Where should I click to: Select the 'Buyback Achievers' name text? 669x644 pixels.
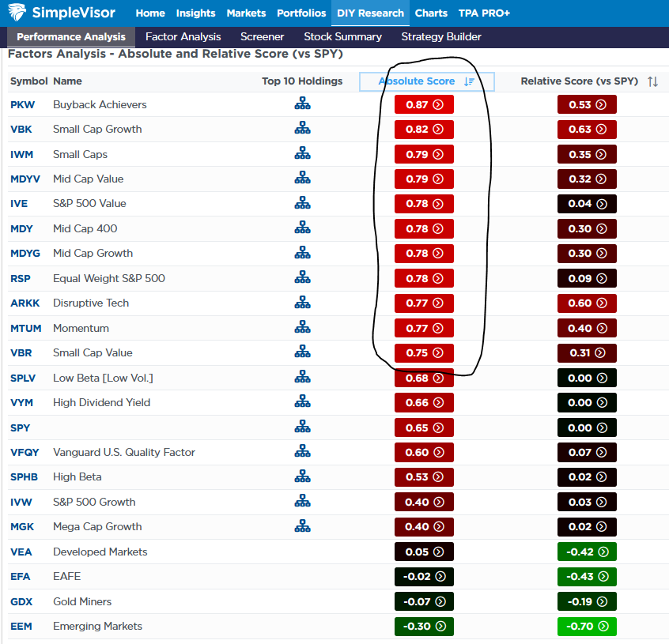tap(100, 104)
